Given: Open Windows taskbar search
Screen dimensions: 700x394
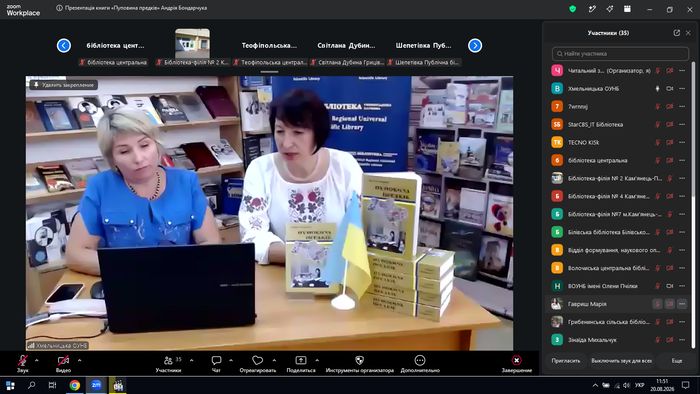Looking at the screenshot, I should [x=32, y=385].
